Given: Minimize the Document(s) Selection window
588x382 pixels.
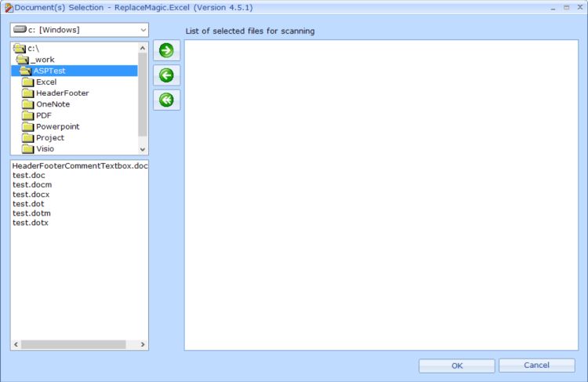Looking at the screenshot, I should (x=554, y=8).
